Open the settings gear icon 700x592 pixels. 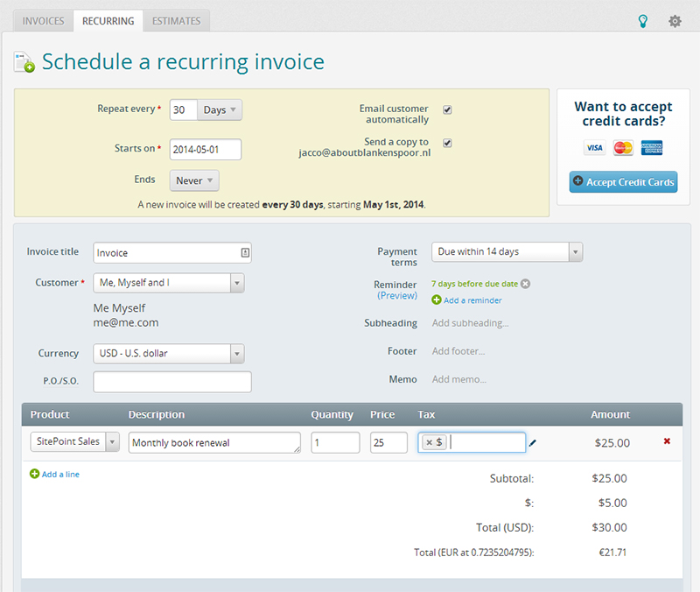coord(675,21)
